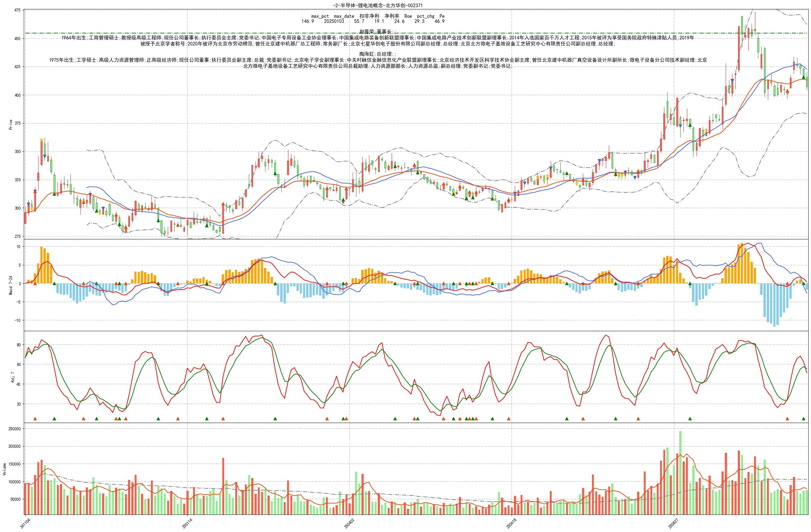Click blue down-triangle below the November 2024 peak
The height and width of the screenshot is (532, 811).
tap(45, 156)
